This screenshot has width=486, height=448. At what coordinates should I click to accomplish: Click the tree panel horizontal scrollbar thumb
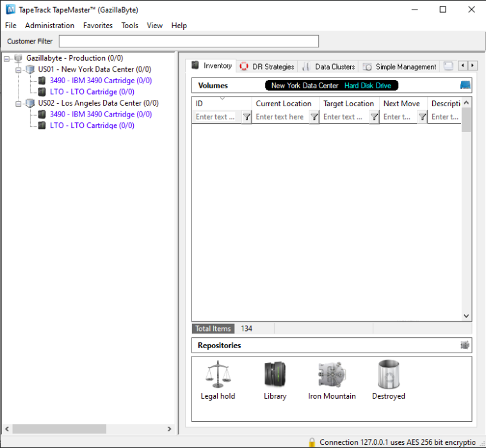pos(59,429)
